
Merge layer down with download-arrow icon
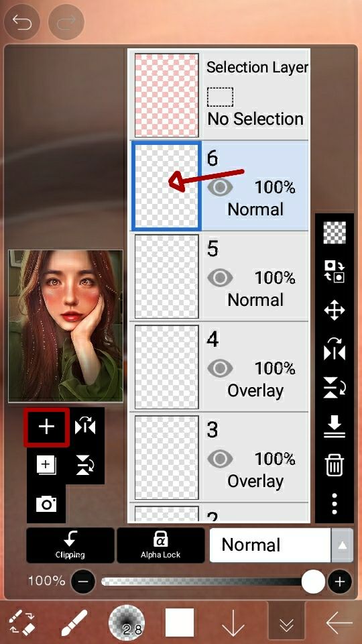tap(335, 427)
